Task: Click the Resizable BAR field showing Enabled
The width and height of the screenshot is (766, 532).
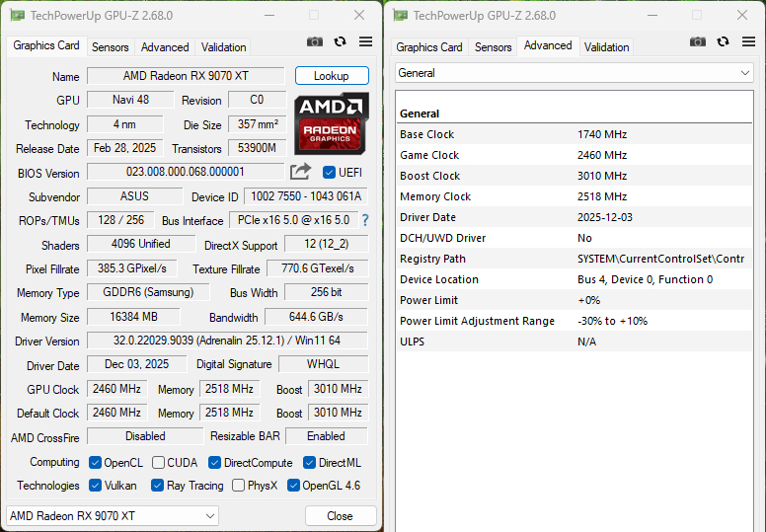Action: click(x=327, y=436)
